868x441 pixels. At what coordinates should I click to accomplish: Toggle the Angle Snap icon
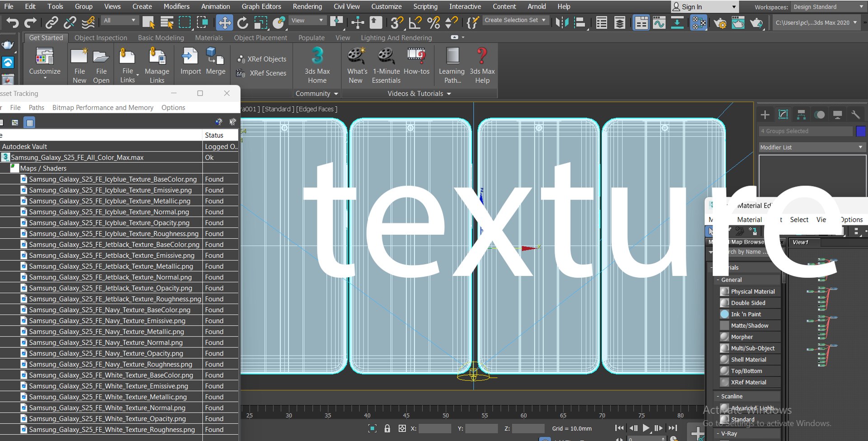coord(415,22)
